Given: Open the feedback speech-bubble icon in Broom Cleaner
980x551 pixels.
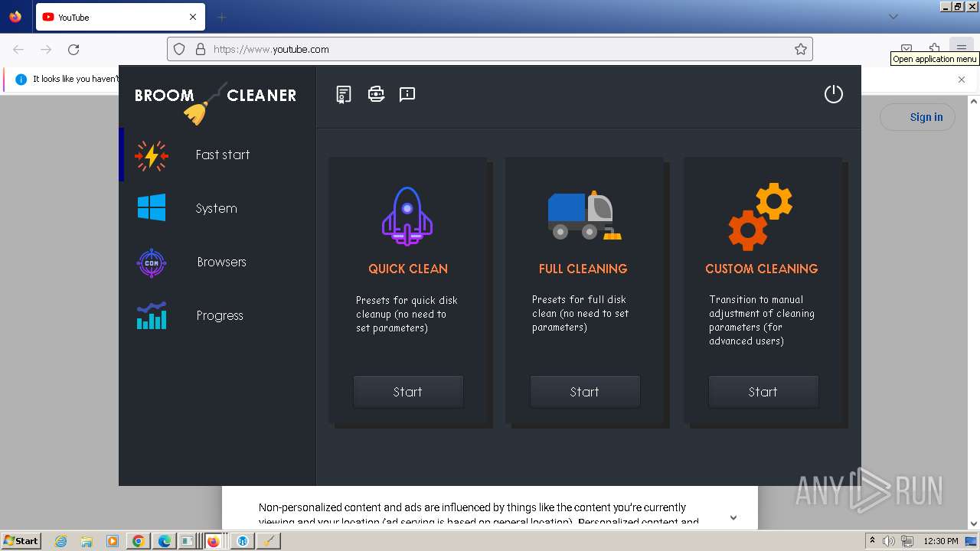Looking at the screenshot, I should click(x=407, y=94).
